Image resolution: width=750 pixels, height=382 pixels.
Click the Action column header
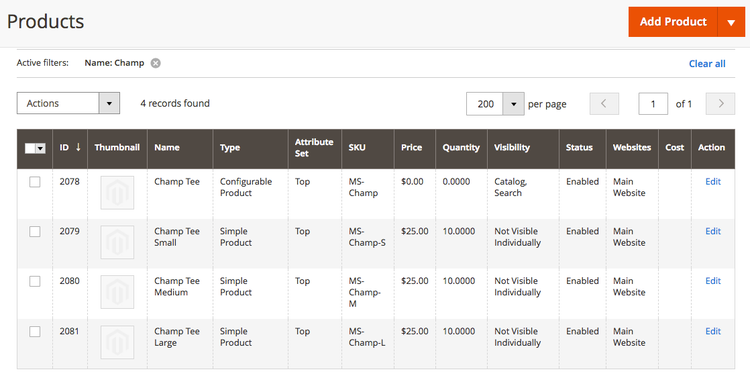click(713, 149)
